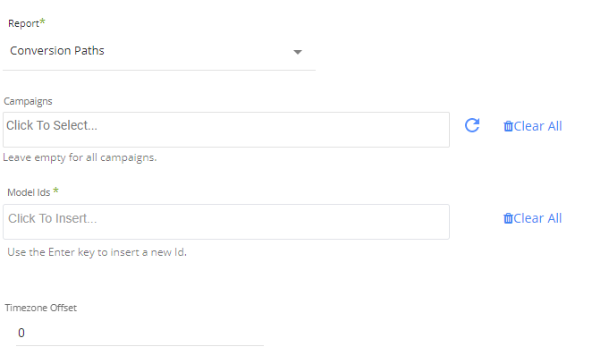Click trash icon in Model Ids Clear All
Viewport: 609px width, 364px height.
coord(508,219)
